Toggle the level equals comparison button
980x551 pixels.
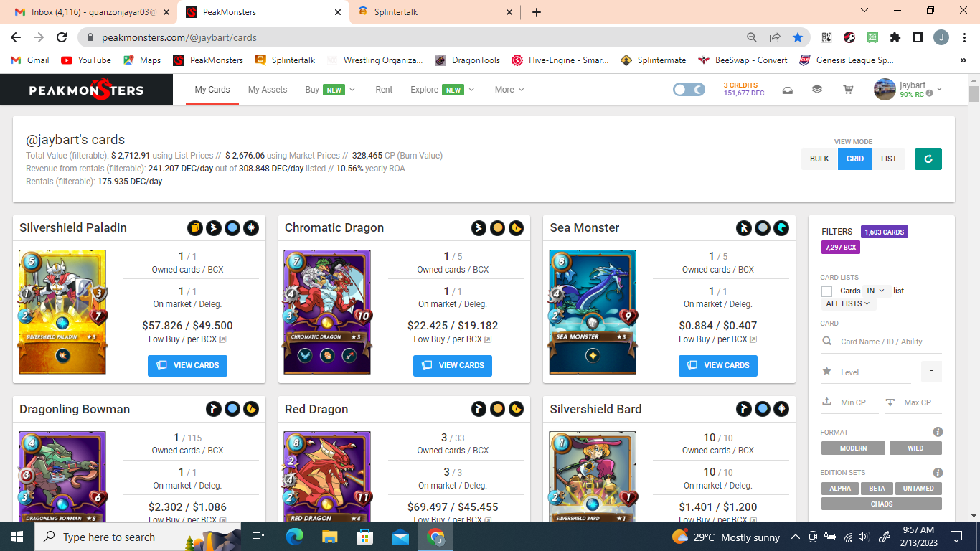click(x=931, y=372)
